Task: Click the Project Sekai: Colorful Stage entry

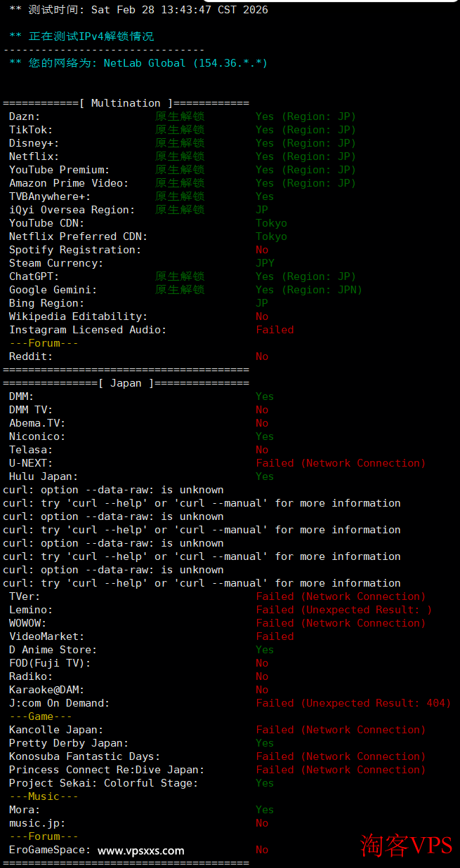Action: click(x=103, y=783)
